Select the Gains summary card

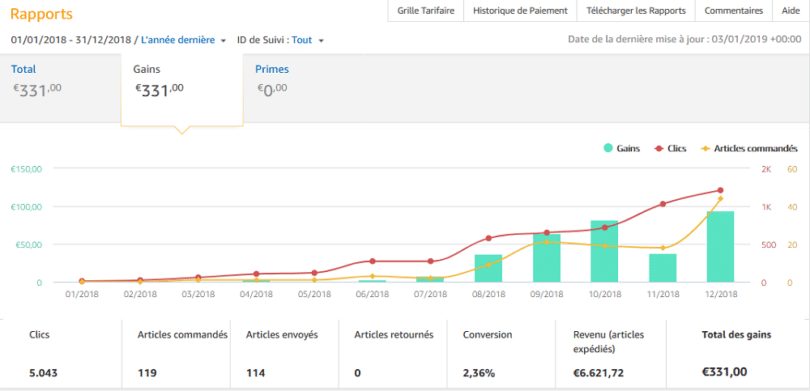click(182, 88)
